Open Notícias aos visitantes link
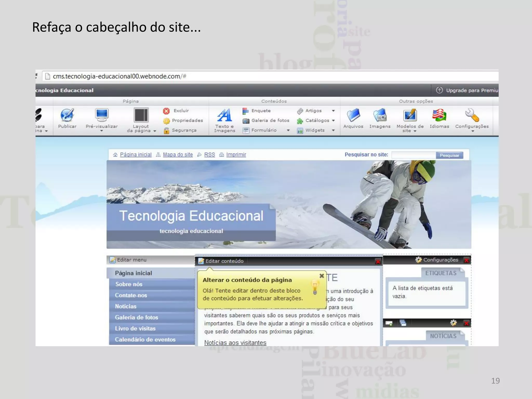 pos(235,343)
